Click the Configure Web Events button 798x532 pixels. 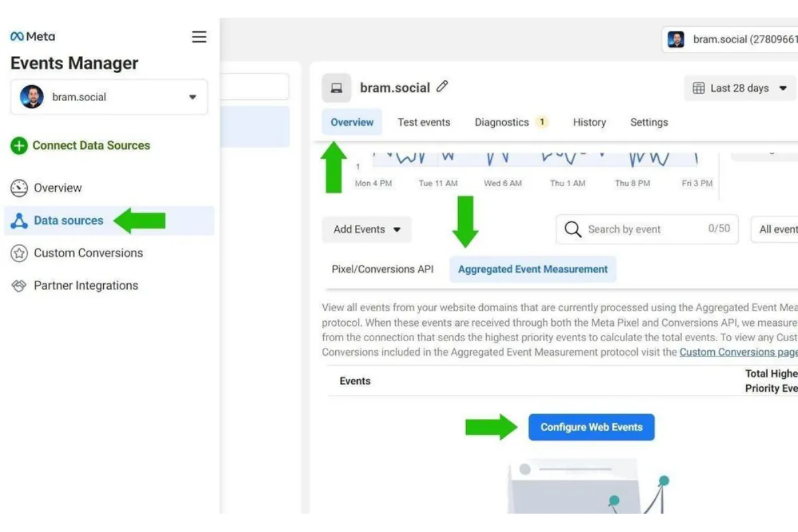(x=591, y=428)
